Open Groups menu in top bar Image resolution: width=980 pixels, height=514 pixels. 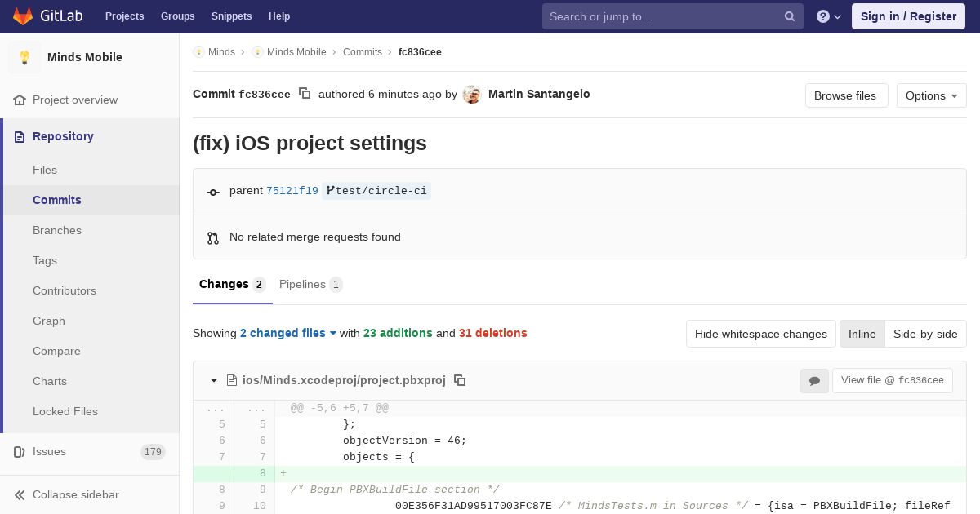point(178,16)
